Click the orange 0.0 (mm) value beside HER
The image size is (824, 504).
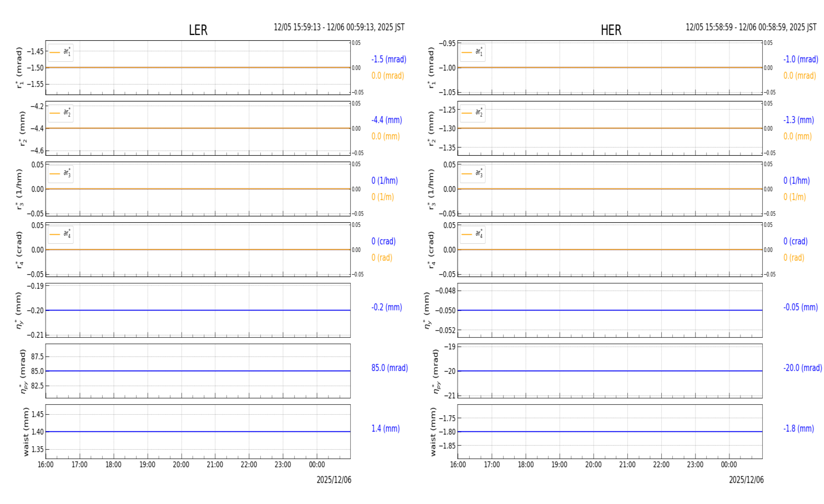(x=798, y=136)
